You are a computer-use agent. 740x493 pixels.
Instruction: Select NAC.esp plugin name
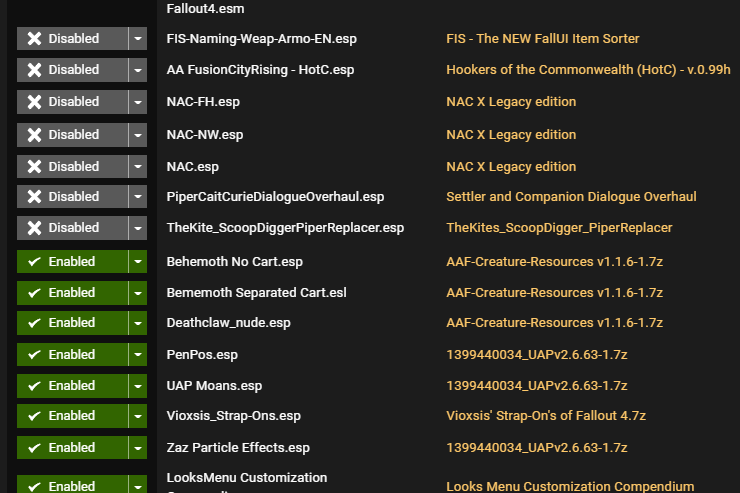coord(193,167)
